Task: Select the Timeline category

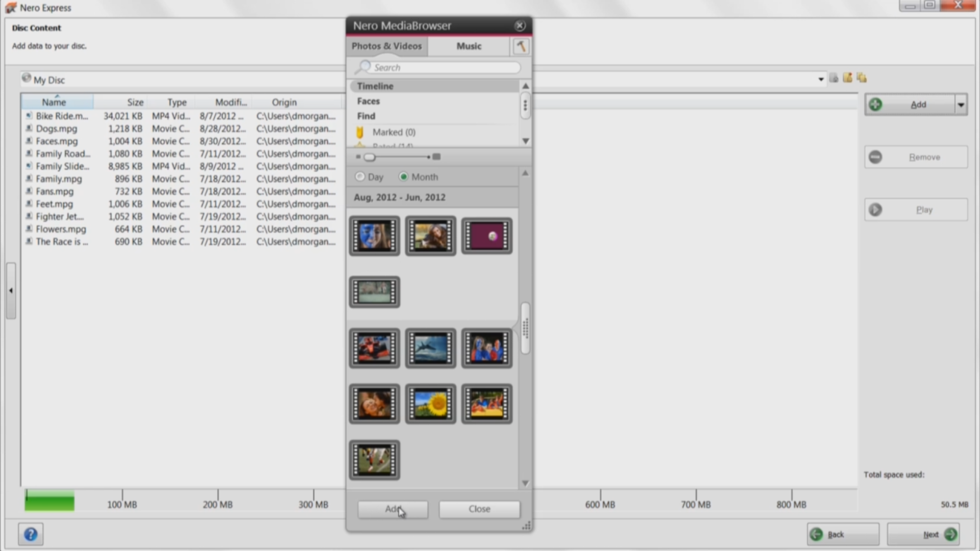Action: [434, 86]
